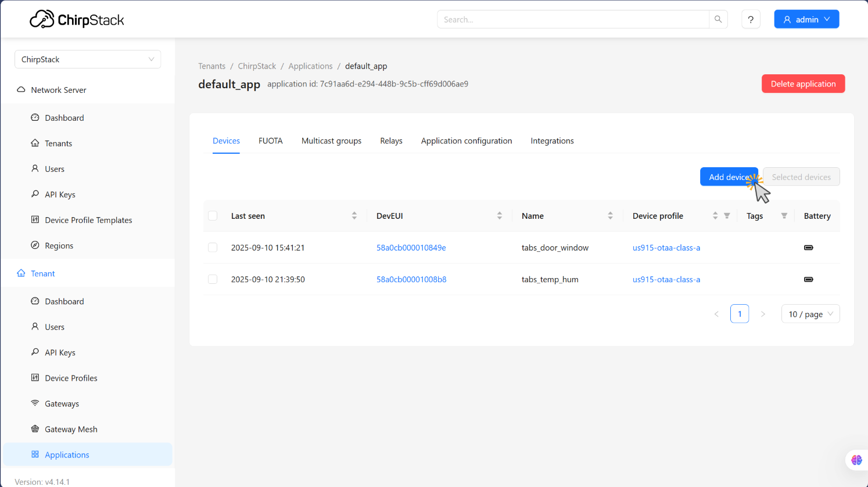Click the next page arrow
Screen dimensions: 868x487
point(763,314)
